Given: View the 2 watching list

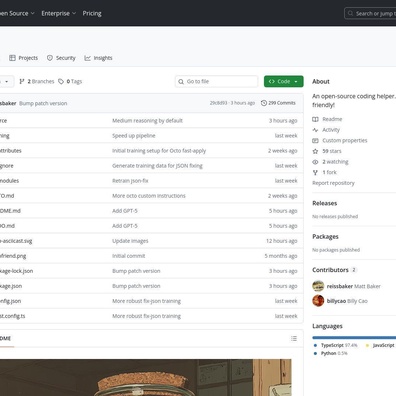Looking at the screenshot, I should [x=335, y=162].
